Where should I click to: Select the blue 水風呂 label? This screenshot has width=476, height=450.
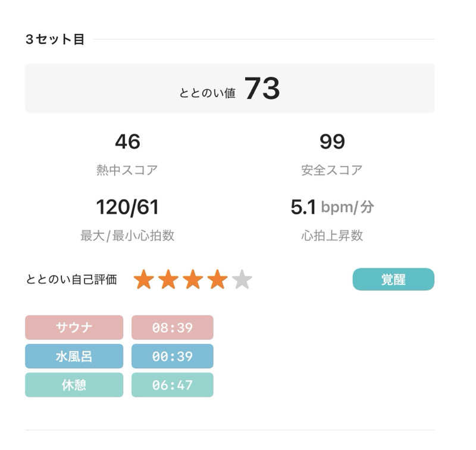click(x=74, y=357)
